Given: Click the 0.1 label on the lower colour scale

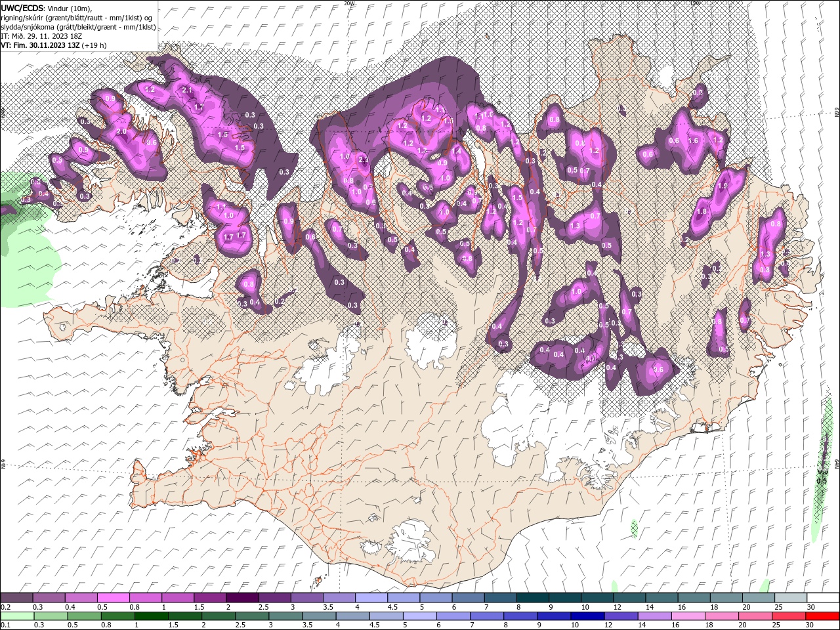Looking at the screenshot, I should tap(6, 625).
